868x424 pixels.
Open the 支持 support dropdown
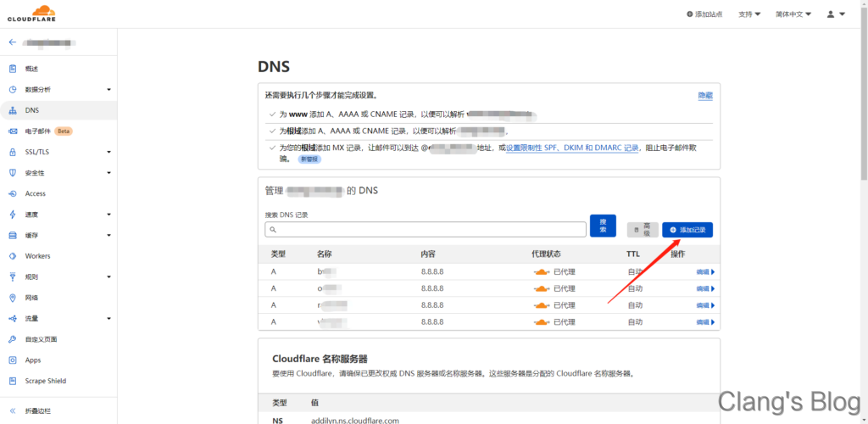click(749, 14)
